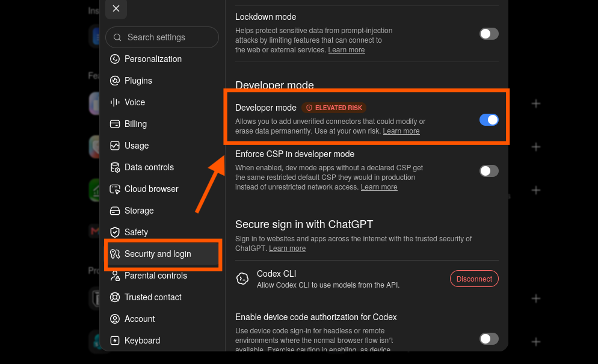The height and width of the screenshot is (364, 598).
Task: Click the Security and login key icon
Action: 115,254
